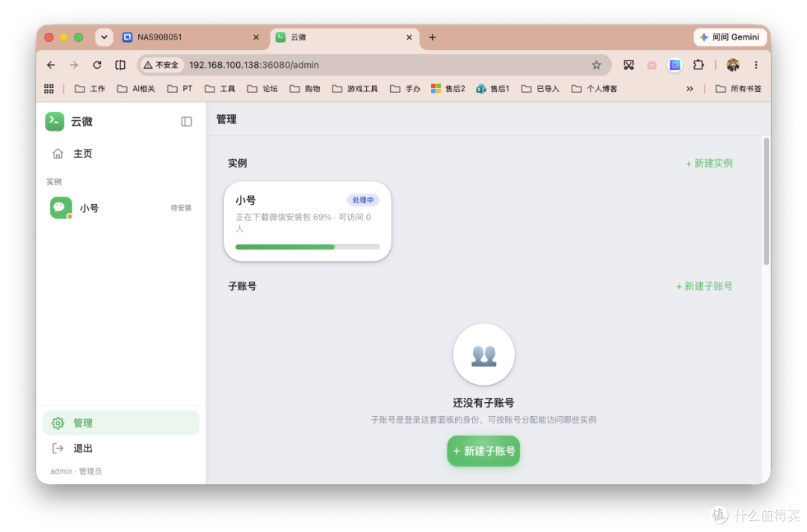This screenshot has height=532, width=807.
Task: Select 主页 in the sidebar
Action: 121,153
